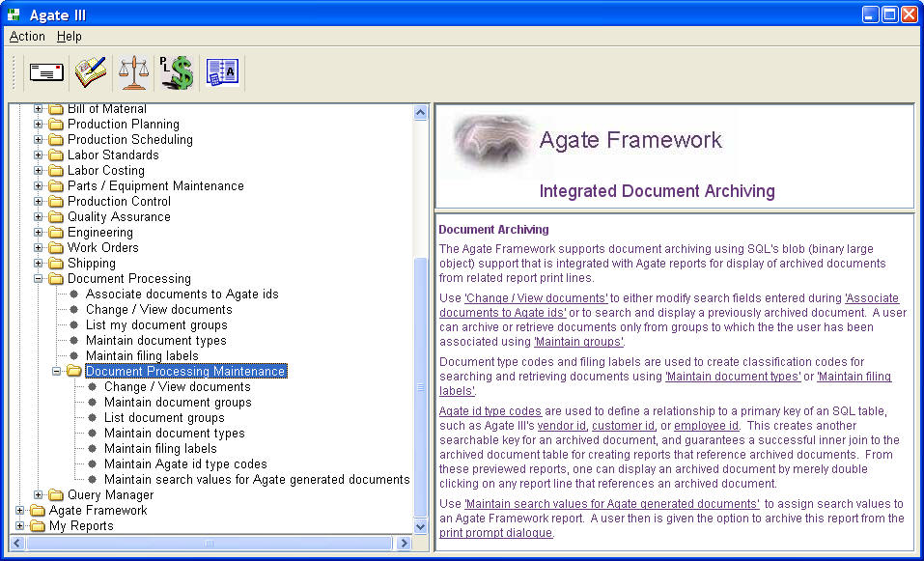Image resolution: width=924 pixels, height=561 pixels.
Task: Expand the Agate Framework tree node
Action: click(20, 511)
